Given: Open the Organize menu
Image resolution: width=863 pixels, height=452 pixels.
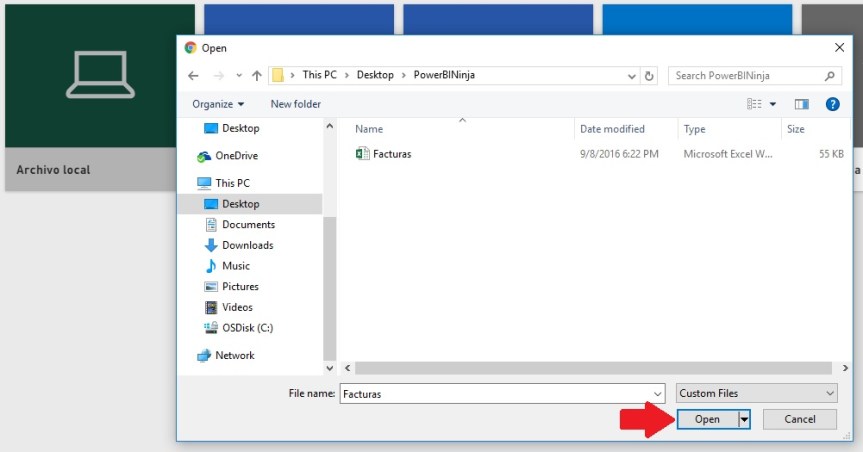Looking at the screenshot, I should (218, 104).
